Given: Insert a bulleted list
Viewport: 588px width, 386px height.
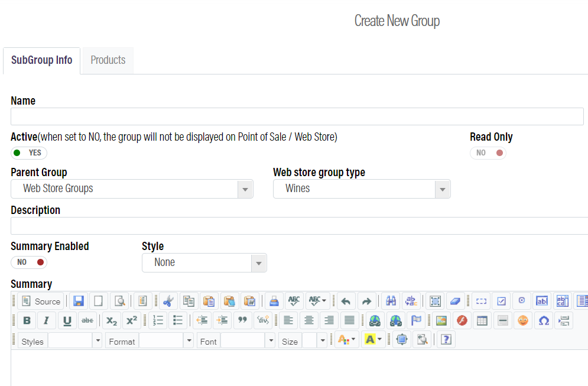Looking at the screenshot, I should [x=178, y=321].
